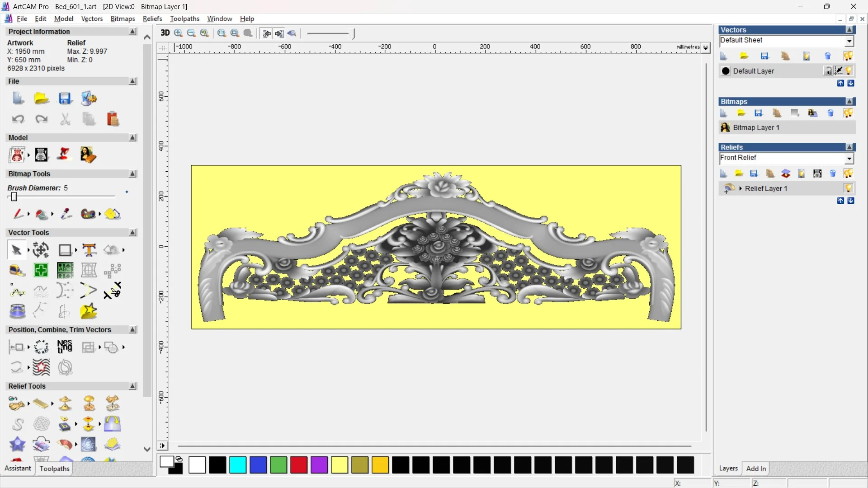868x488 pixels.
Task: Open the Default Sheet dropdown
Action: tap(849, 41)
